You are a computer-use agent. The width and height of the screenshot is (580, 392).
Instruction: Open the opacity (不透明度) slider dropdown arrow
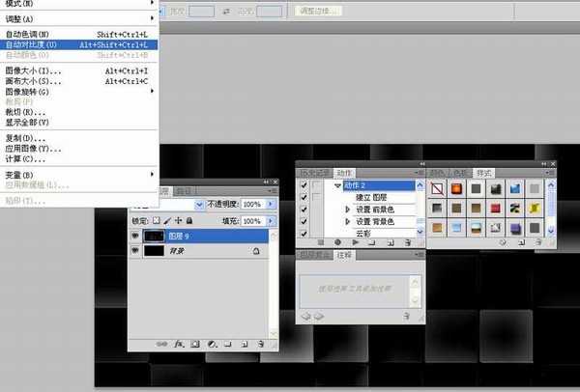[x=271, y=205]
